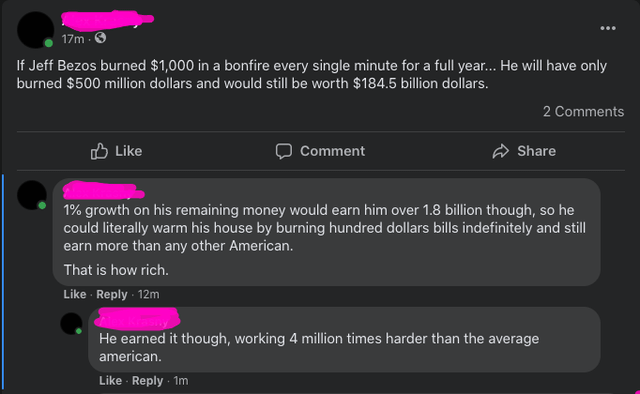Open the first commenter's profile avatar

tap(32, 195)
